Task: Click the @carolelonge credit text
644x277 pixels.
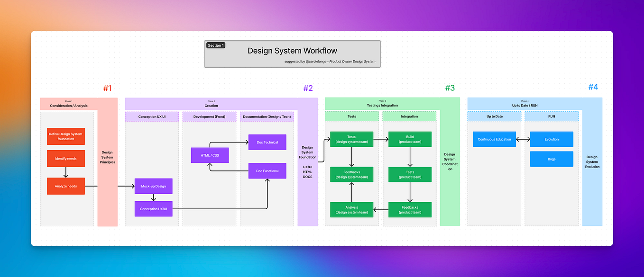Action: coord(329,61)
